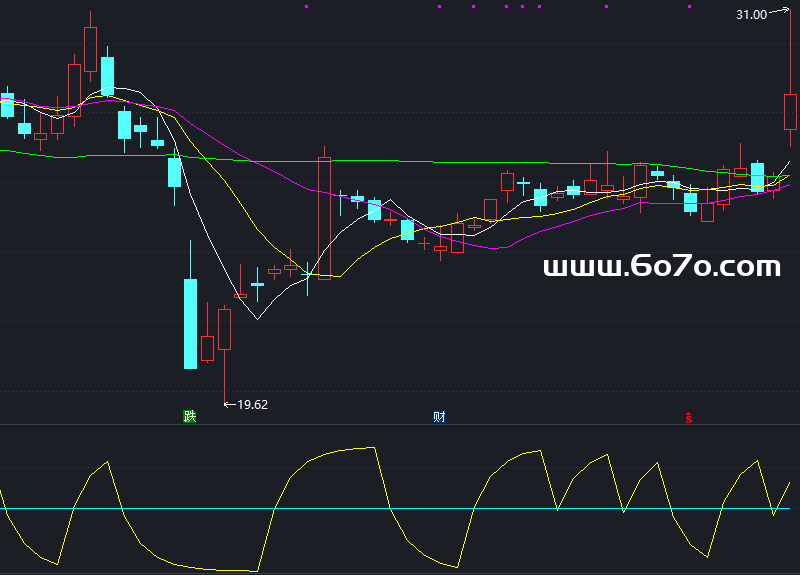Open the red dollar sign marker
The image size is (800, 575).
(x=688, y=417)
